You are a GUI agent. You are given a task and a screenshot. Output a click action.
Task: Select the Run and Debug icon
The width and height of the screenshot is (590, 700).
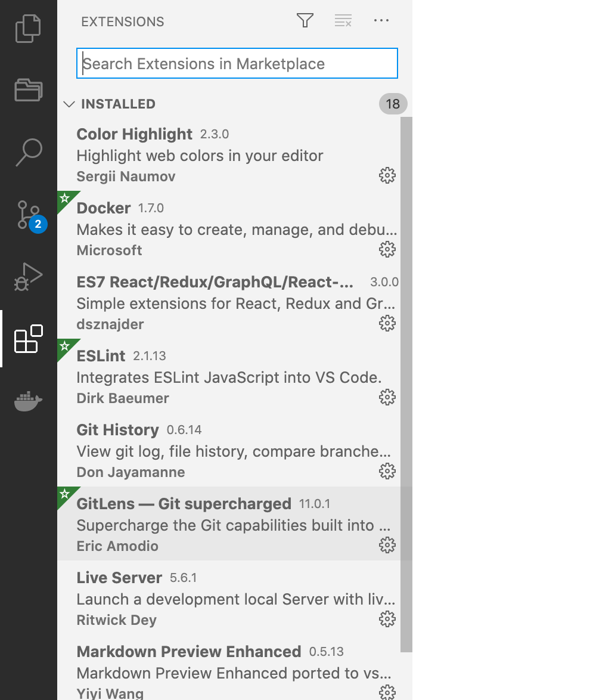(x=29, y=277)
